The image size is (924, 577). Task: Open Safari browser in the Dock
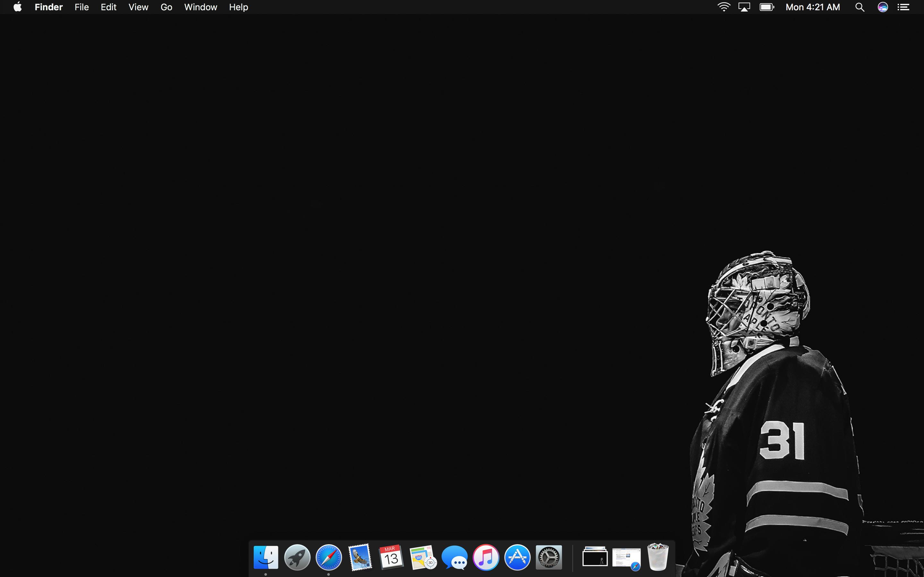[x=328, y=557]
